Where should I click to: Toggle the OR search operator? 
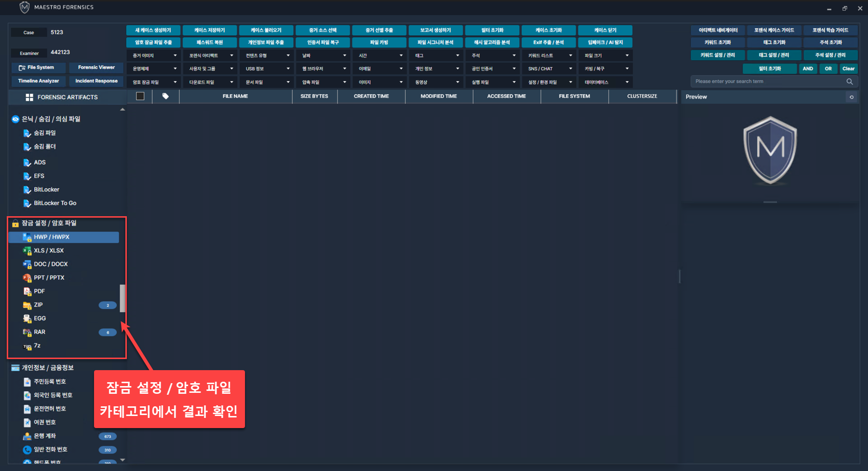(x=828, y=69)
